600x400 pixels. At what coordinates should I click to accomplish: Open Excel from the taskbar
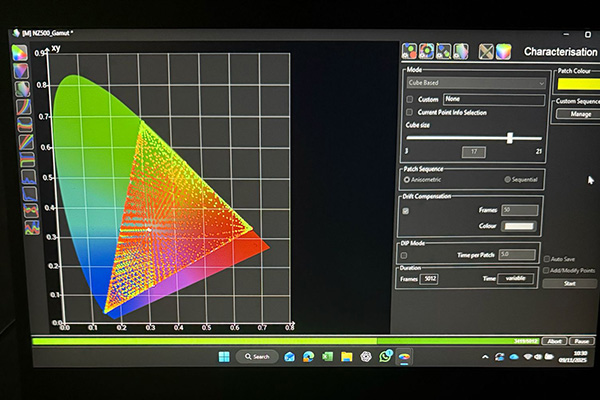tap(328, 357)
